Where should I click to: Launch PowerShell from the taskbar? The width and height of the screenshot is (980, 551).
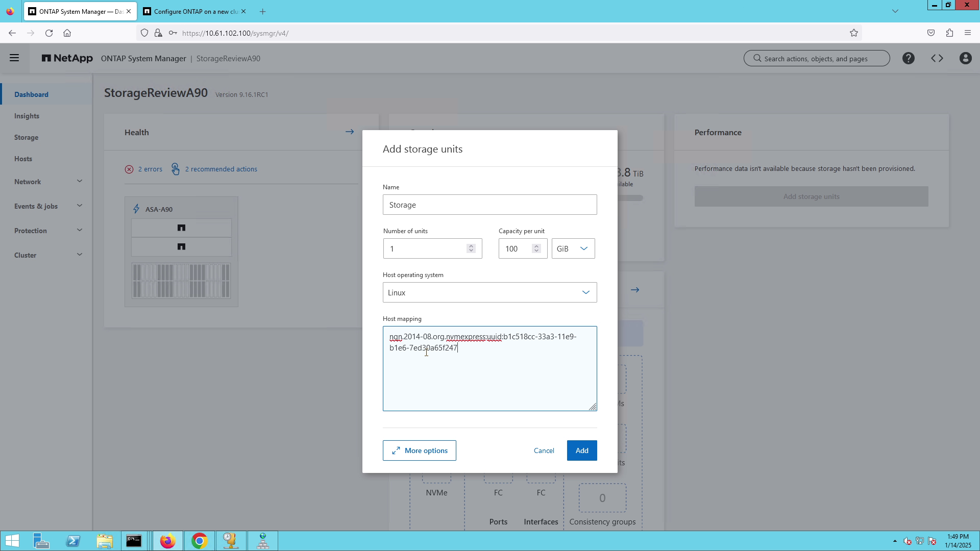point(73,541)
